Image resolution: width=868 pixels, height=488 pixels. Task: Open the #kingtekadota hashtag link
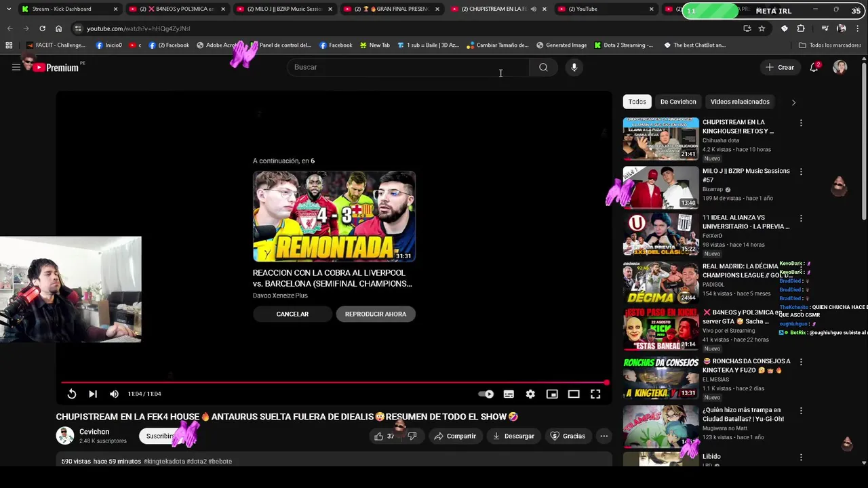164,462
